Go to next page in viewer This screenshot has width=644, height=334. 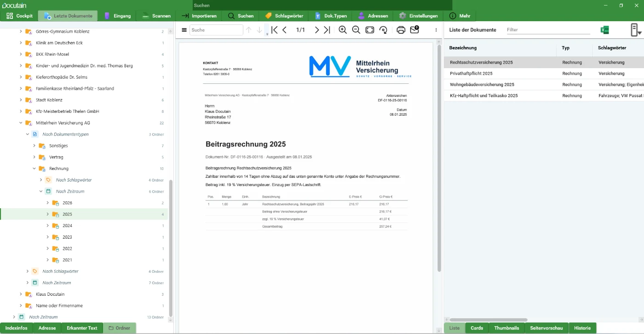(316, 30)
